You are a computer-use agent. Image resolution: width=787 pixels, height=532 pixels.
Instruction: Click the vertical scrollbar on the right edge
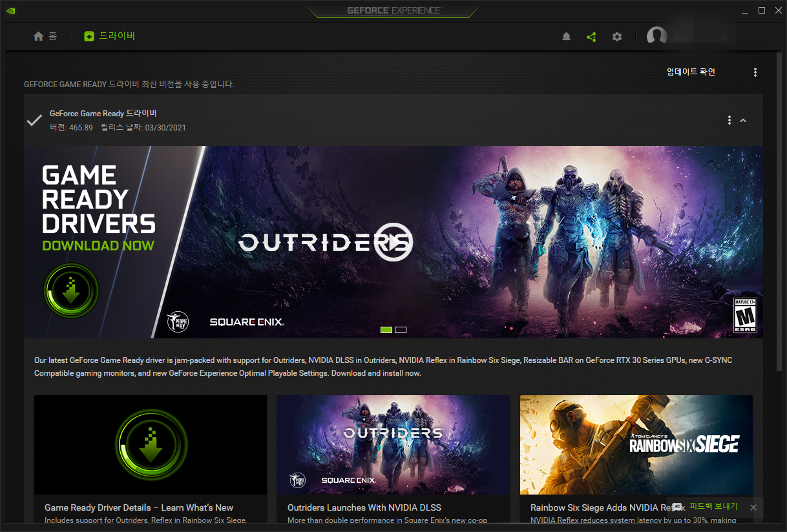[x=781, y=213]
